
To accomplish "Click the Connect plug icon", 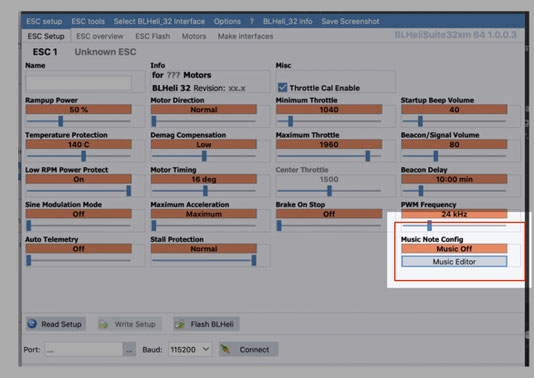I will (x=225, y=349).
